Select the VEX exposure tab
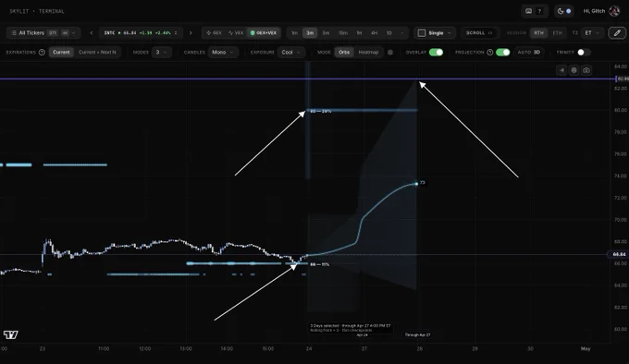The image size is (629, 364). [236, 33]
